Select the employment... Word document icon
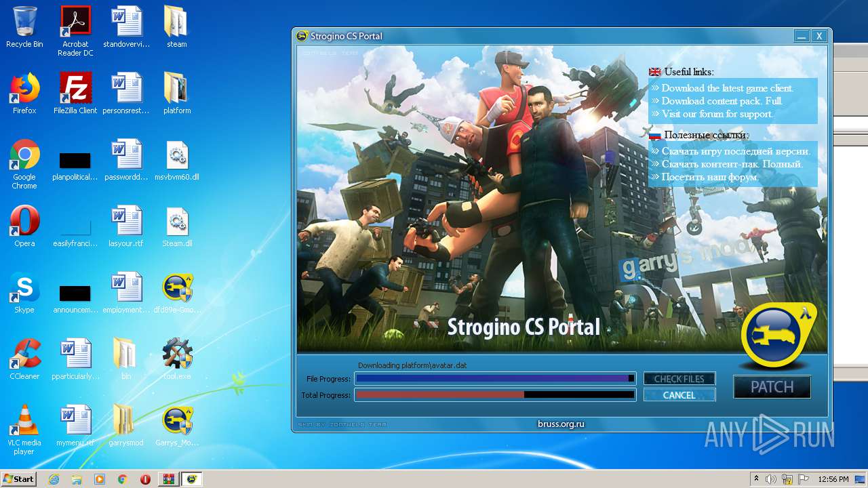The image size is (868, 488). (126, 293)
